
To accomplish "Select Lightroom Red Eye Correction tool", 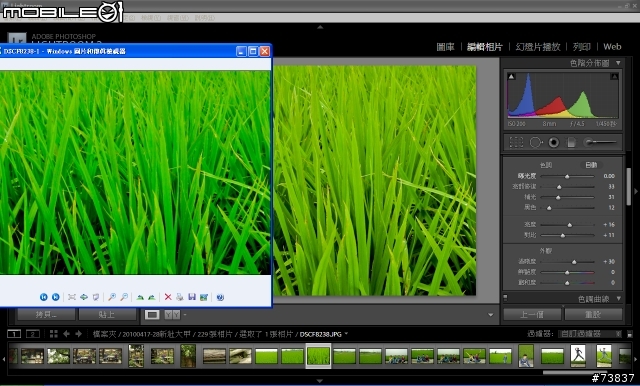I will pyautogui.click(x=554, y=142).
